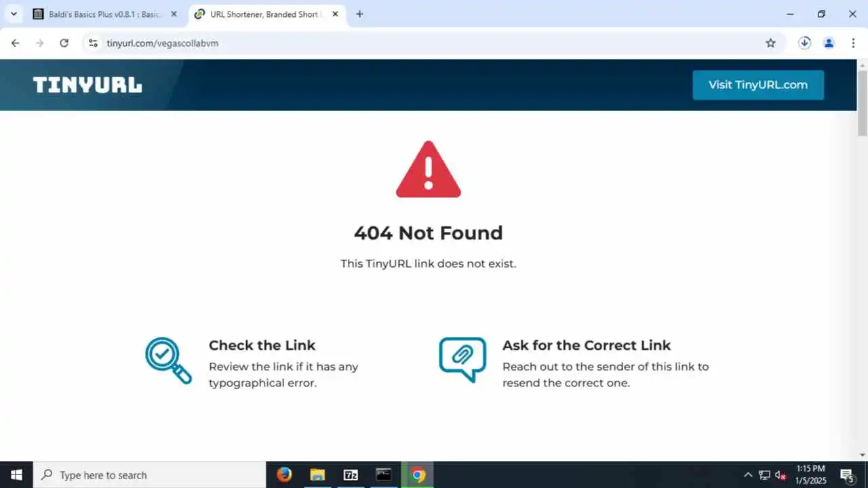Expand the Chrome tab search dropdown
The width and height of the screenshot is (868, 488).
(14, 14)
